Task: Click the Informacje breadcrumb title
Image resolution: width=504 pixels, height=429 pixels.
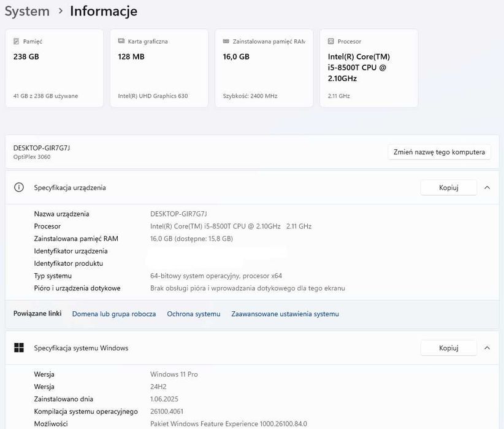Action: (104, 11)
